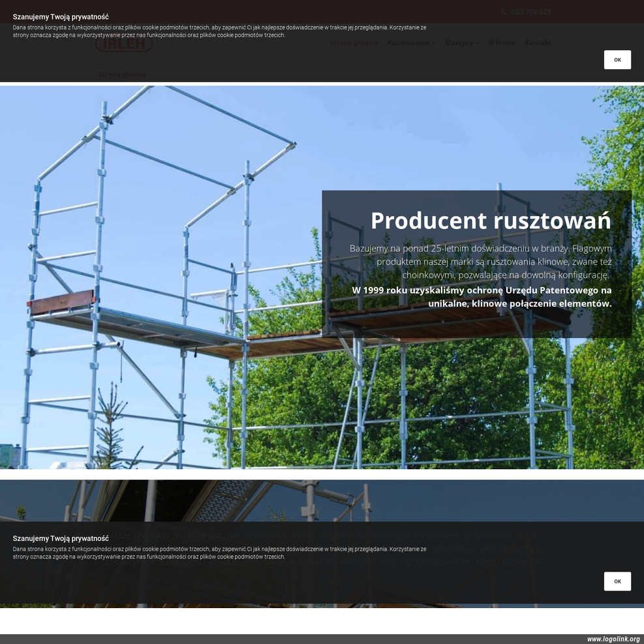This screenshot has width=644, height=644.
Task: Navigate to the Kontakt menu page
Action: 538,43
